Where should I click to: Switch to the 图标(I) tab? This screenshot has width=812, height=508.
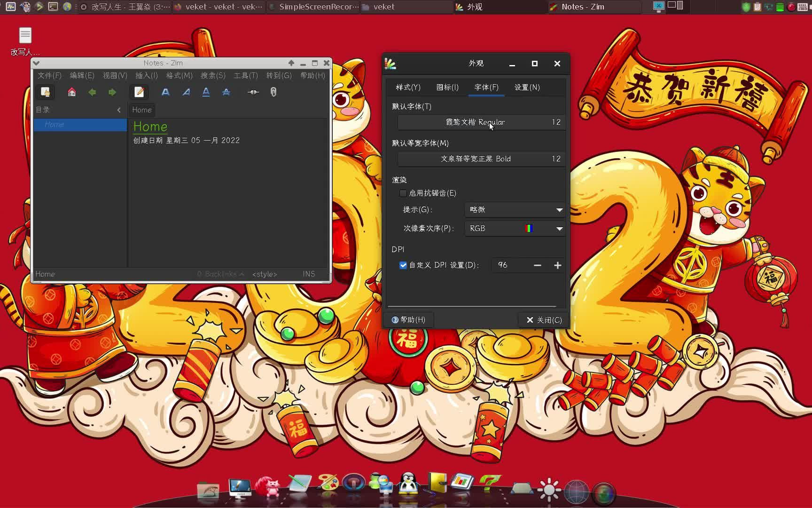447,87
